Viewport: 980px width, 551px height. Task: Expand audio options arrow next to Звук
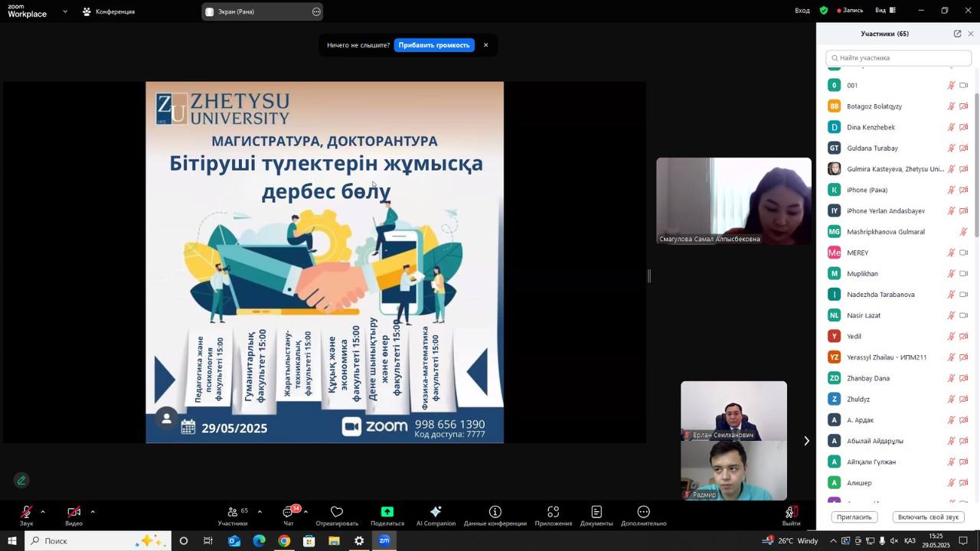click(43, 511)
